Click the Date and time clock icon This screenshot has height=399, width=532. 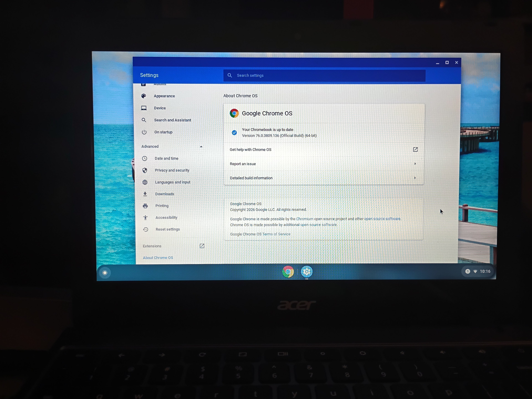coord(144,158)
